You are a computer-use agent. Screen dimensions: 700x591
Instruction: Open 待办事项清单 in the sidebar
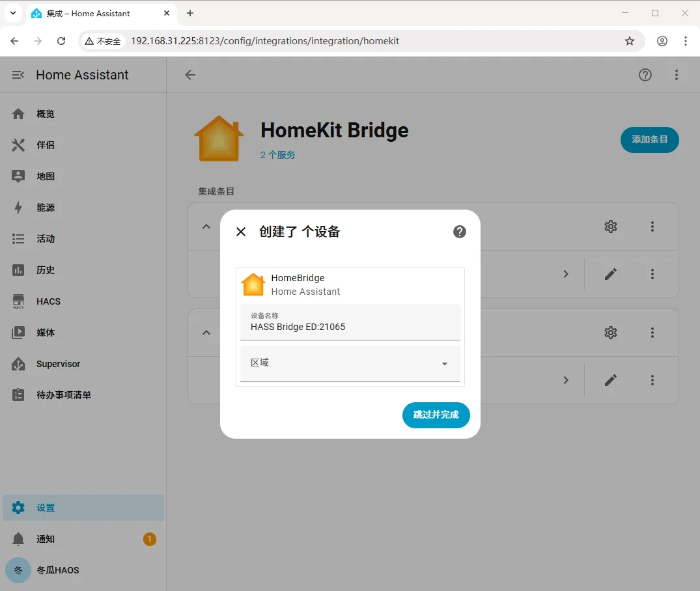tap(83, 395)
